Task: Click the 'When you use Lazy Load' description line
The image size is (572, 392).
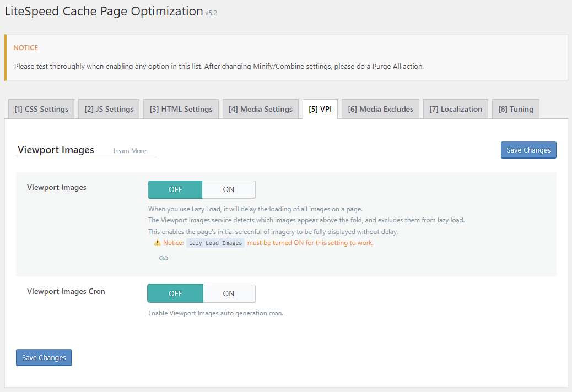Action: point(255,209)
